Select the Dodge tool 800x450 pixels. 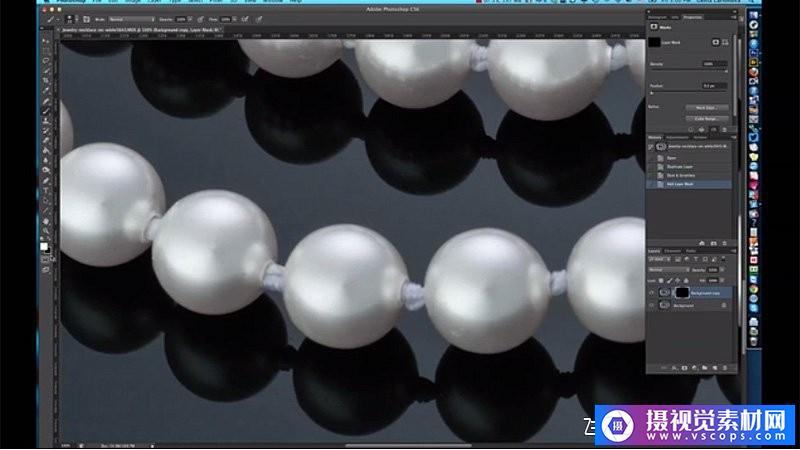tap(46, 170)
